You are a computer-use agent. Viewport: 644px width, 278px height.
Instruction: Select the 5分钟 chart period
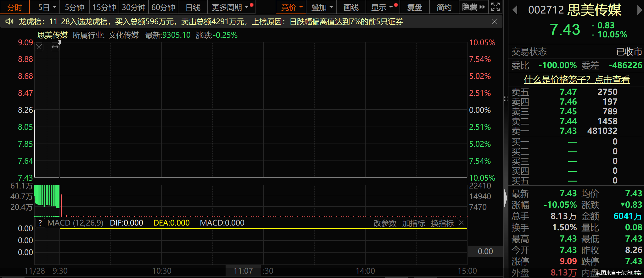(75, 7)
